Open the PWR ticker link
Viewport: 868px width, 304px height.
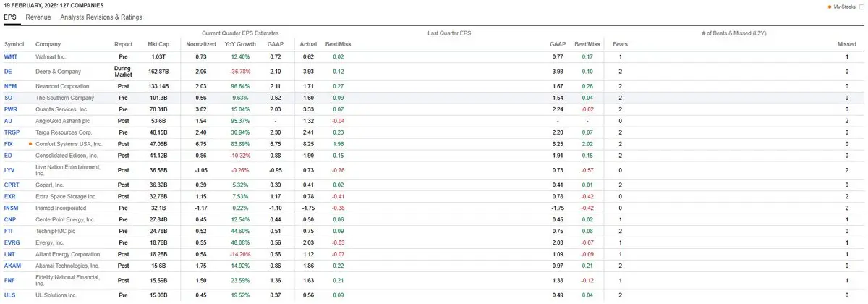(10, 109)
